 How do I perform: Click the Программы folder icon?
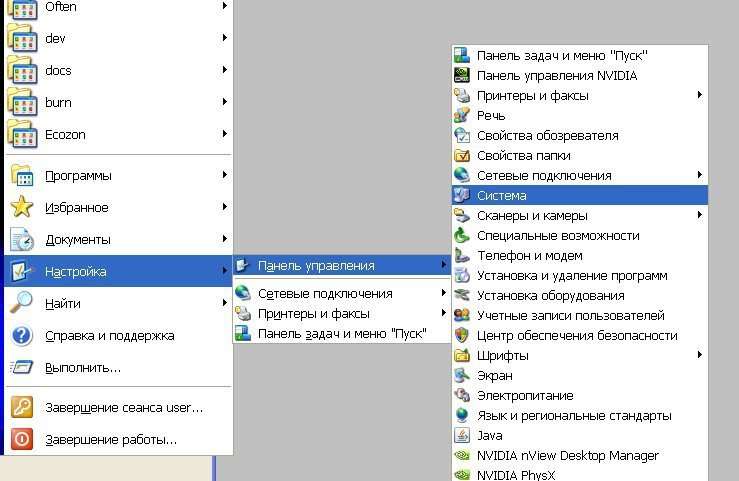pyautogui.click(x=22, y=176)
